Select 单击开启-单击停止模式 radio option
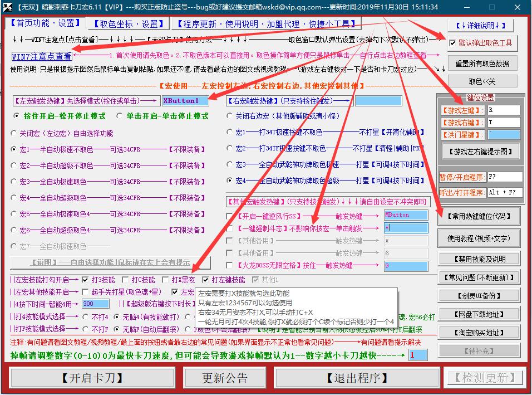 coord(120,116)
